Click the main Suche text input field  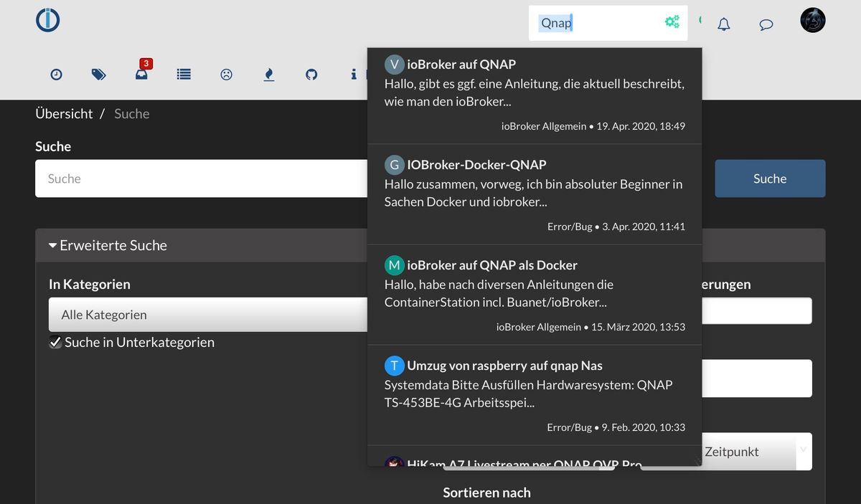click(201, 179)
